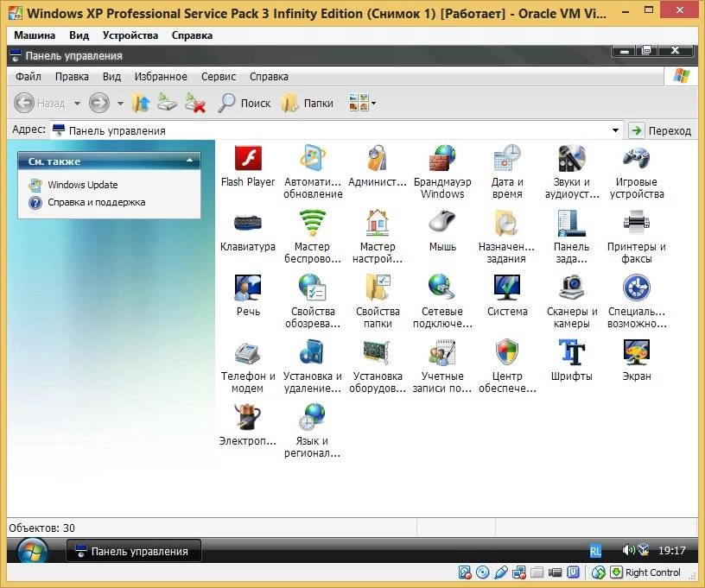Click the Поиск search button

point(245,103)
